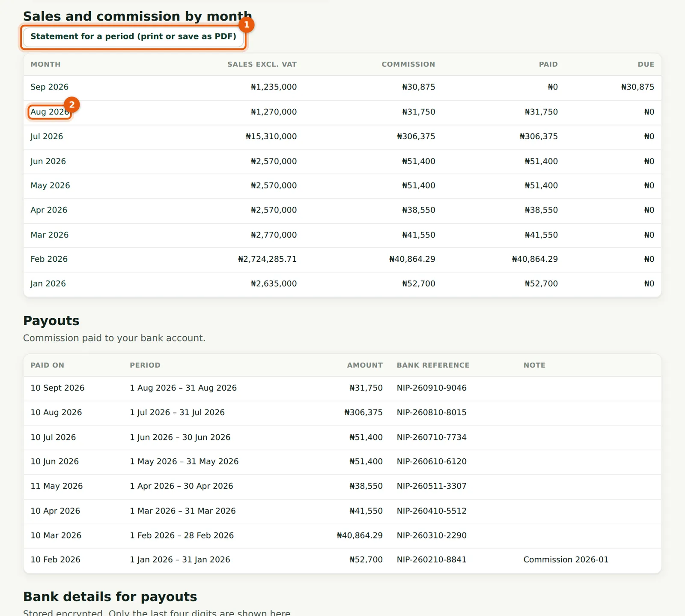
Task: Click the Bank details for payouts heading
Action: coord(110,597)
